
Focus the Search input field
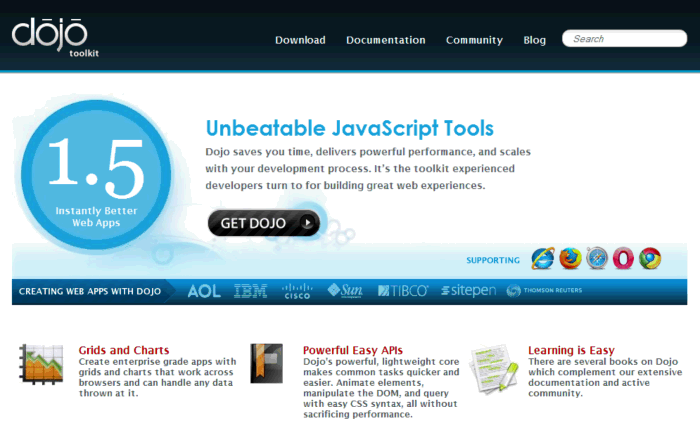(624, 39)
